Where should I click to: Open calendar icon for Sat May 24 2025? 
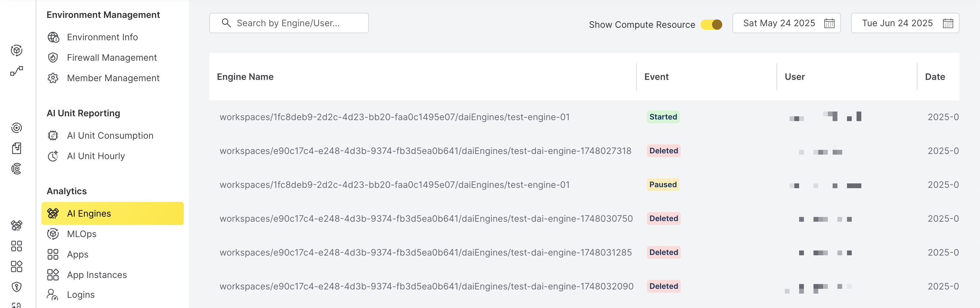(829, 23)
